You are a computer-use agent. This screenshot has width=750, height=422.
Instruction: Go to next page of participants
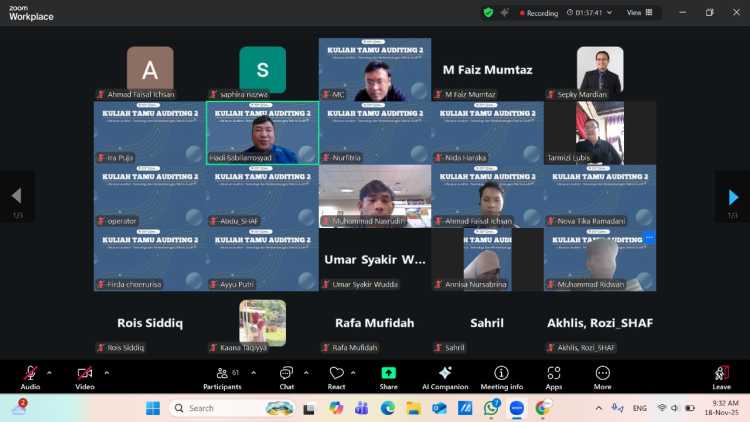(x=733, y=197)
